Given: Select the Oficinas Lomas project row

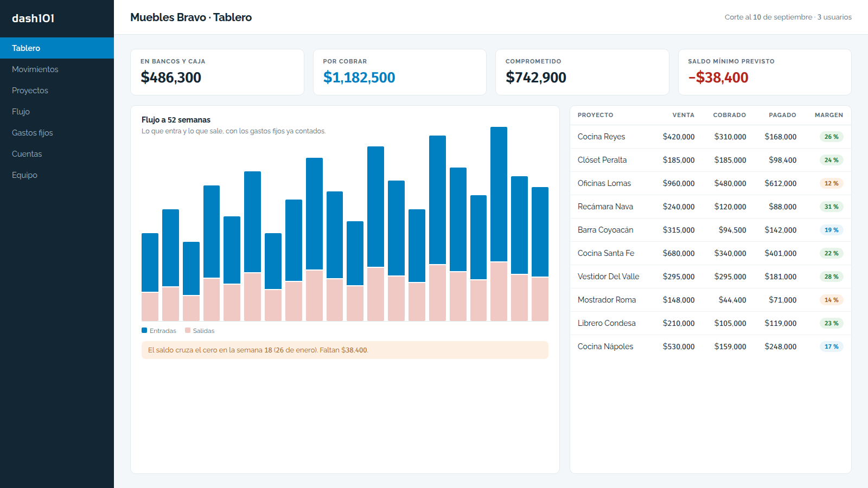Looking at the screenshot, I should [x=710, y=183].
